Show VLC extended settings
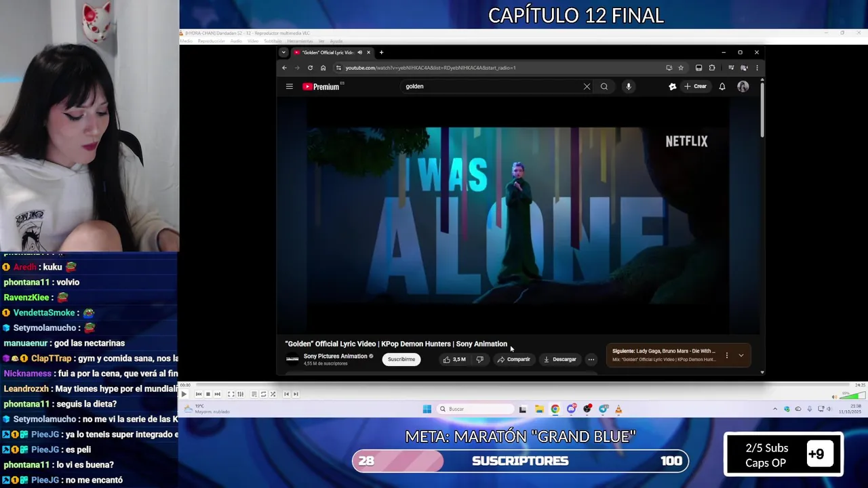Screen dimensions: 868x488 coord(240,394)
